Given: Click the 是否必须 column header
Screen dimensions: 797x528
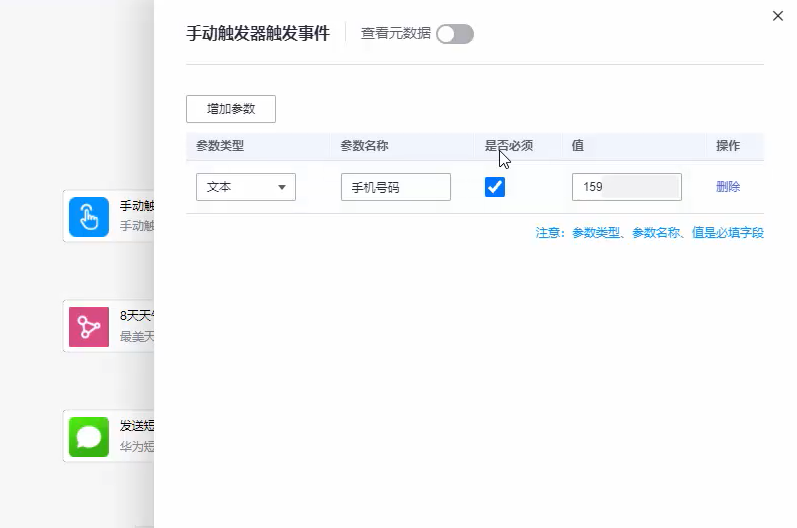Looking at the screenshot, I should 509,146.
